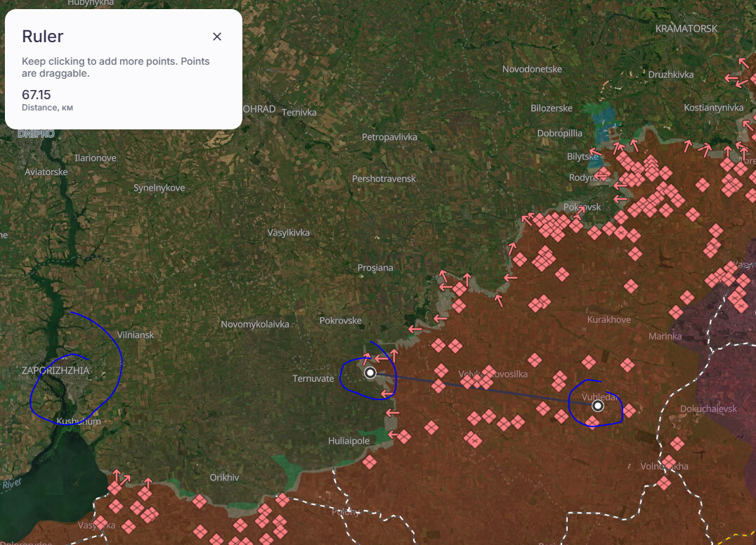Screen dimensions: 756x545
Task: Click the Synelnykove town label
Action: pos(159,188)
